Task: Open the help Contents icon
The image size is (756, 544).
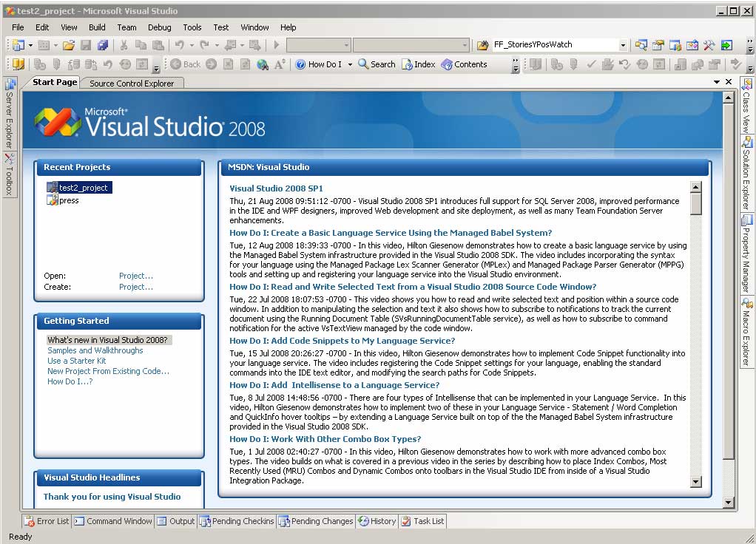Action: (x=464, y=64)
